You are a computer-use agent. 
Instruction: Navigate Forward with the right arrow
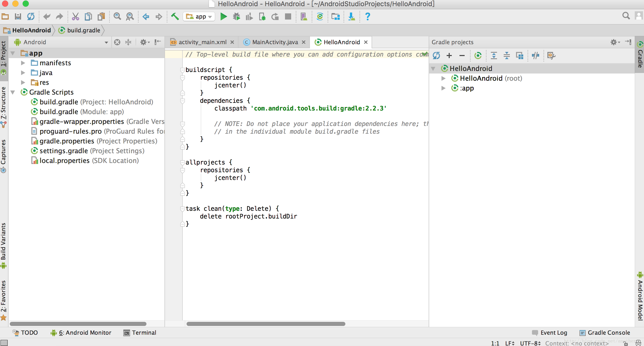point(159,17)
